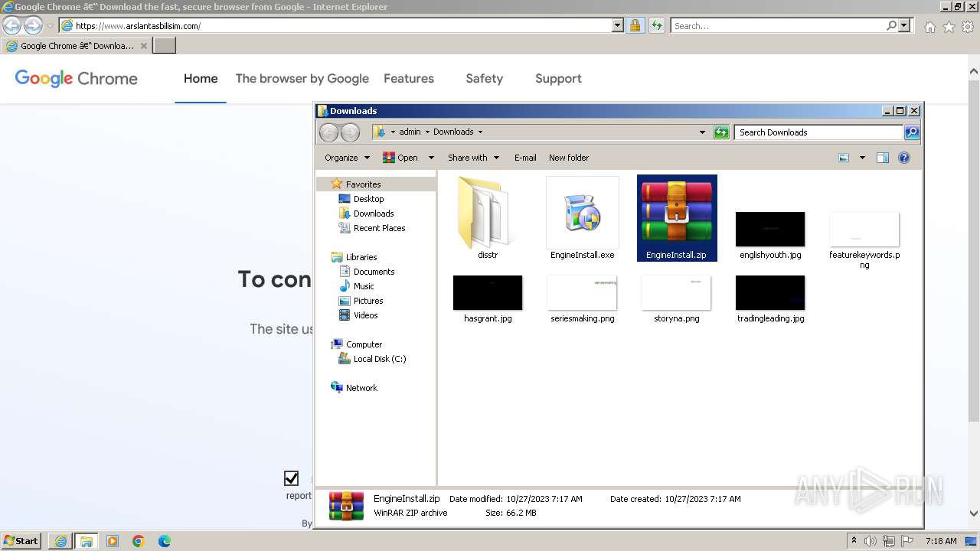The width and height of the screenshot is (980, 551).
Task: Open the Features tab
Action: pyautogui.click(x=409, y=78)
